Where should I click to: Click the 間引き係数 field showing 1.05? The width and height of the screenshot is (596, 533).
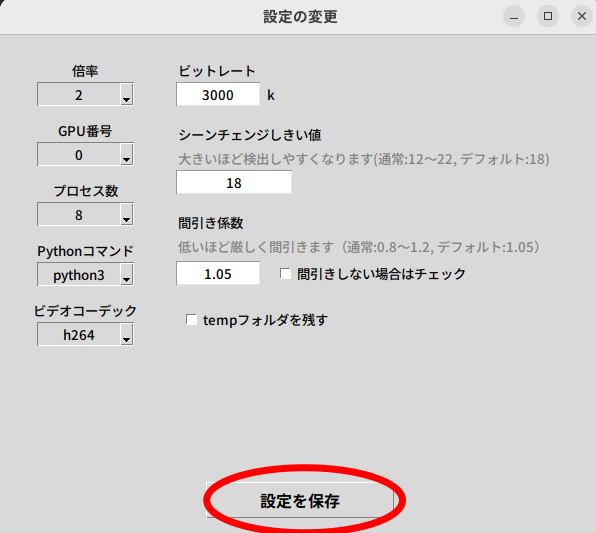point(218,273)
